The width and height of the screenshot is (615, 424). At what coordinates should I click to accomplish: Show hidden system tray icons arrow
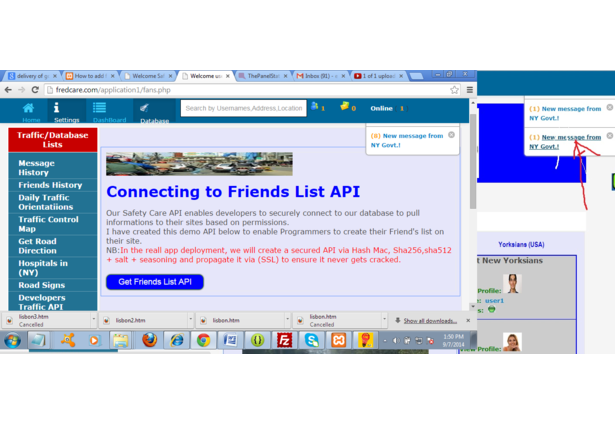pyautogui.click(x=385, y=340)
